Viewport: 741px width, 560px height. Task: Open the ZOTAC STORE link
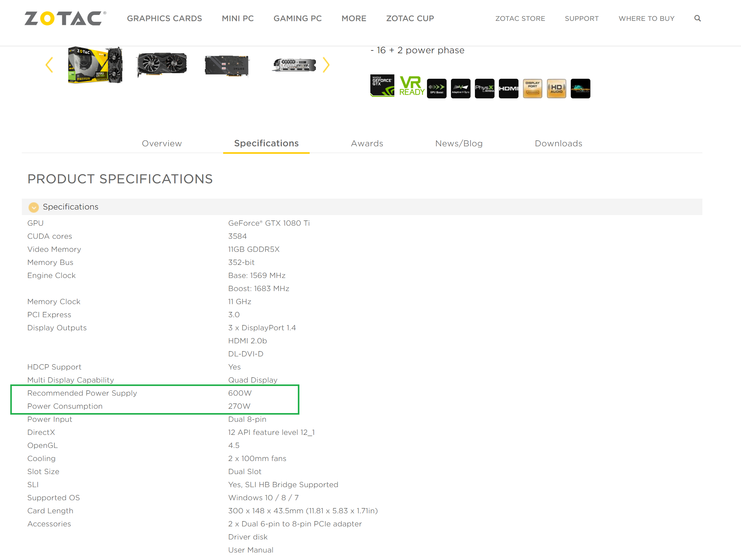tap(520, 18)
